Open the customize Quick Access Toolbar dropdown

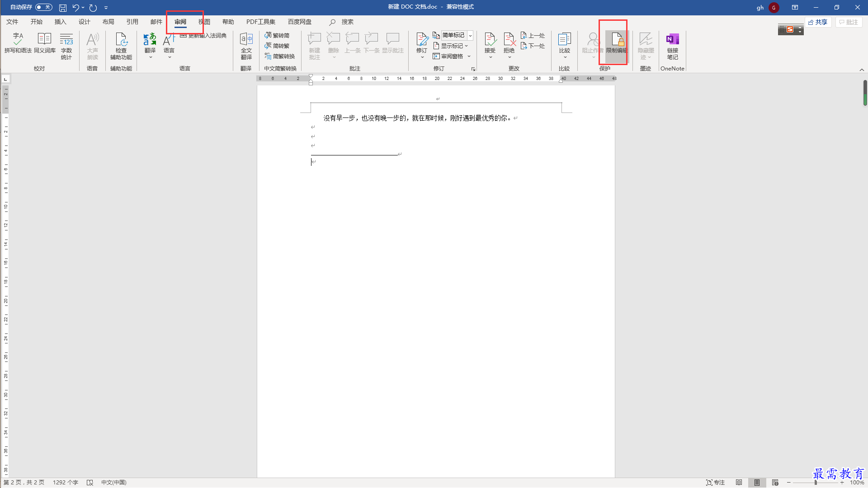pyautogui.click(x=106, y=7)
